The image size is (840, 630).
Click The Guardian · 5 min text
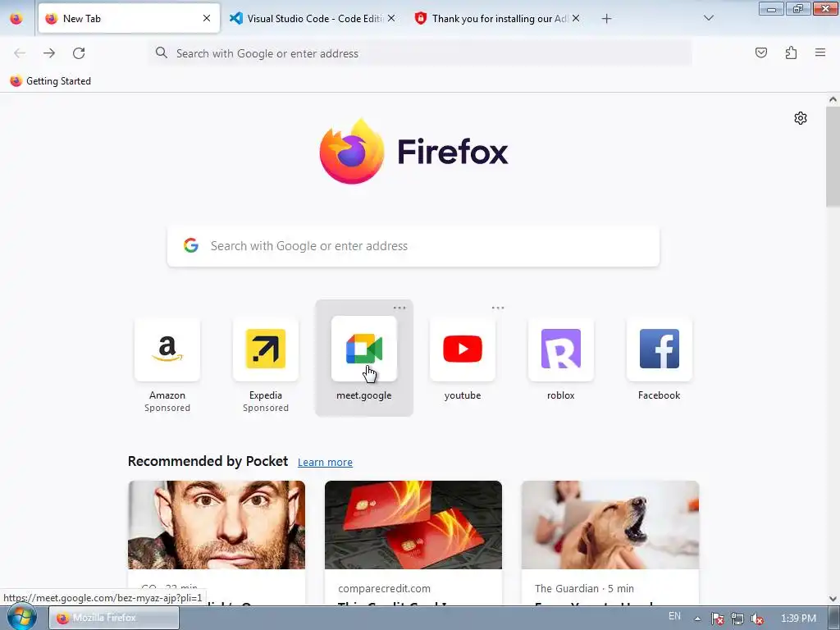(584, 588)
